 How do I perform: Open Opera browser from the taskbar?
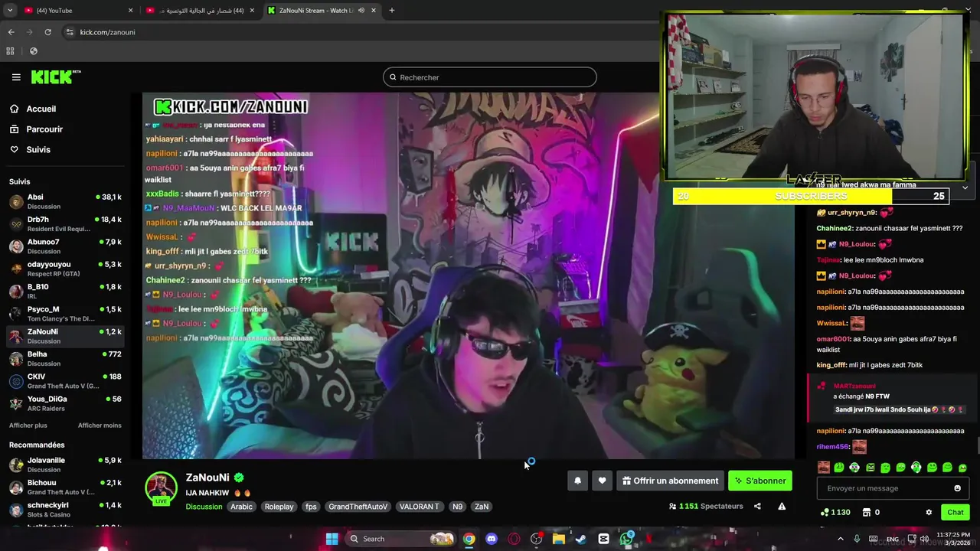pyautogui.click(x=514, y=539)
